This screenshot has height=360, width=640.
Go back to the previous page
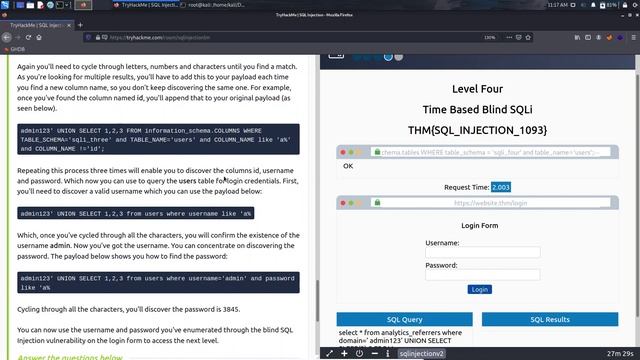click(x=7, y=38)
